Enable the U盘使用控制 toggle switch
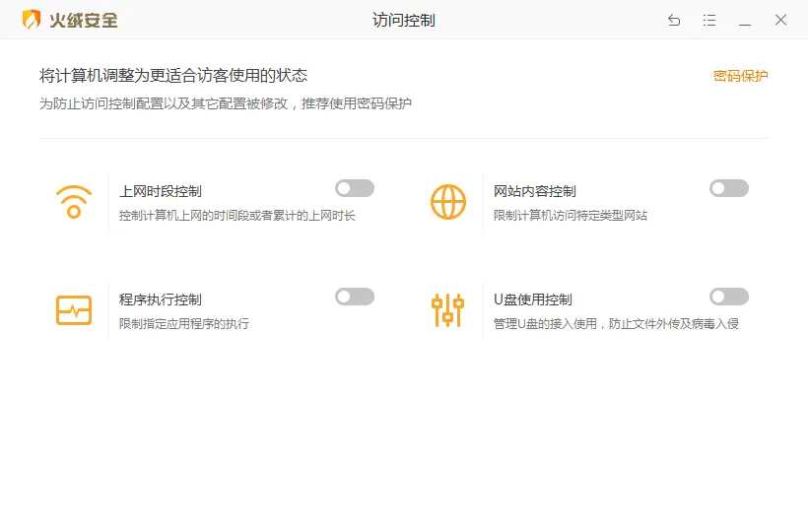Image resolution: width=808 pixels, height=532 pixels. [x=729, y=297]
